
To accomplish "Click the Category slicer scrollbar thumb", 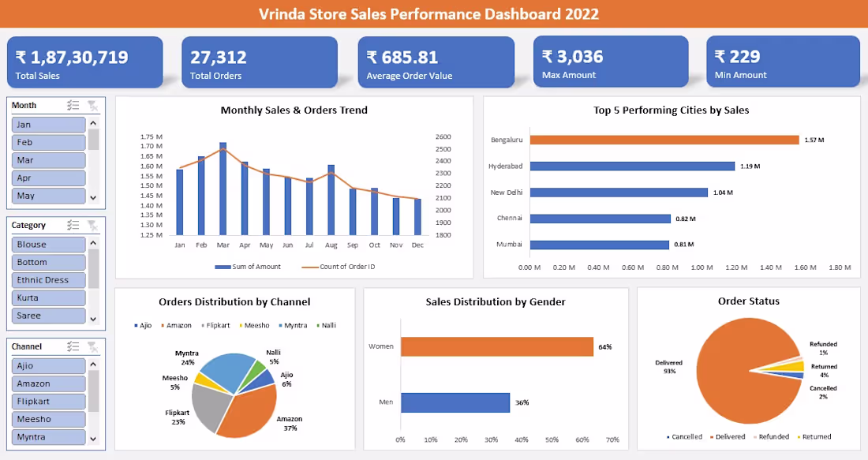I will click(93, 268).
